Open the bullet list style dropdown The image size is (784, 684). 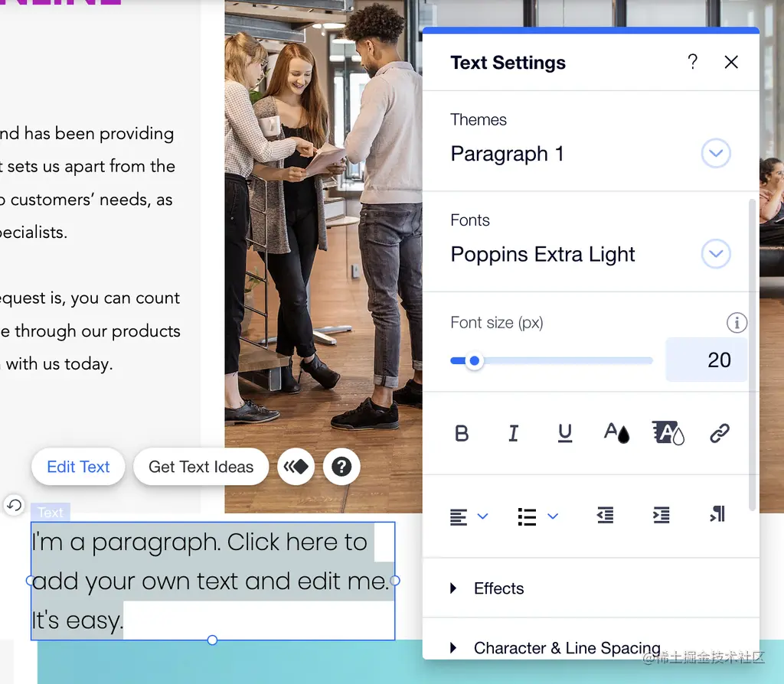(x=537, y=516)
